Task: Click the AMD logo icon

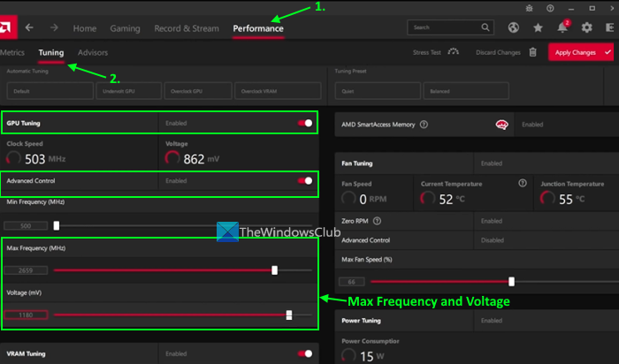Action: [8, 28]
